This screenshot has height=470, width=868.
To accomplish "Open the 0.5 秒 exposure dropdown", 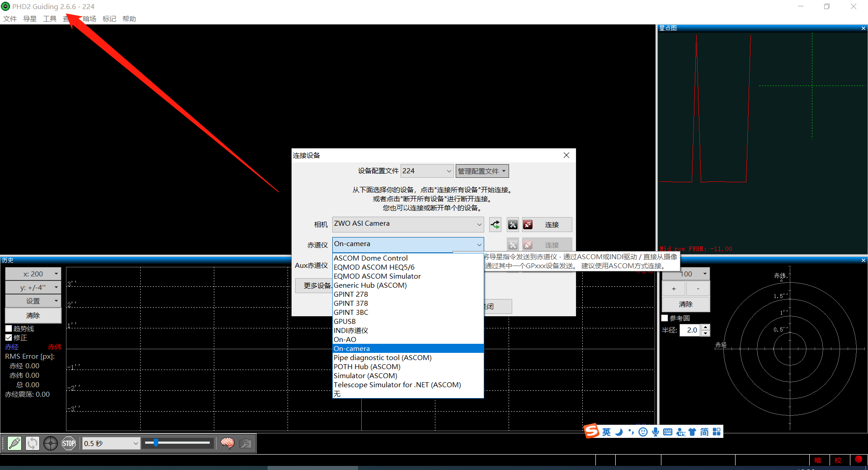I will pyautogui.click(x=111, y=443).
